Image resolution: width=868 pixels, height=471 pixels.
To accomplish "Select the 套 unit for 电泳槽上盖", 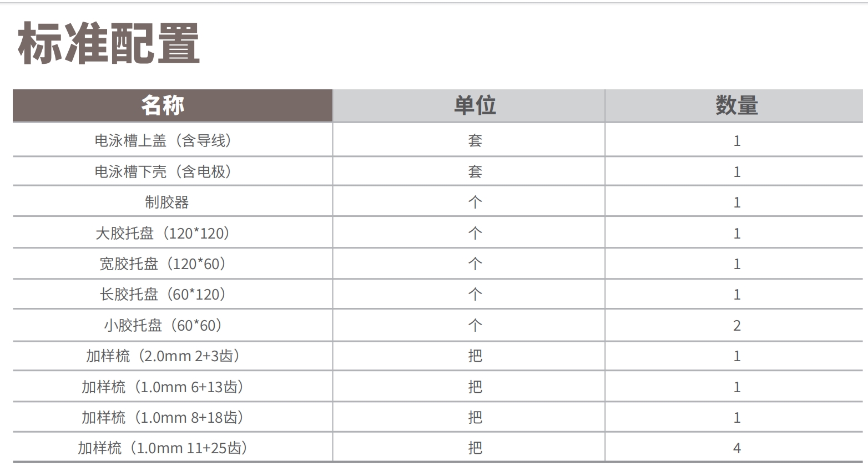I will (x=475, y=141).
